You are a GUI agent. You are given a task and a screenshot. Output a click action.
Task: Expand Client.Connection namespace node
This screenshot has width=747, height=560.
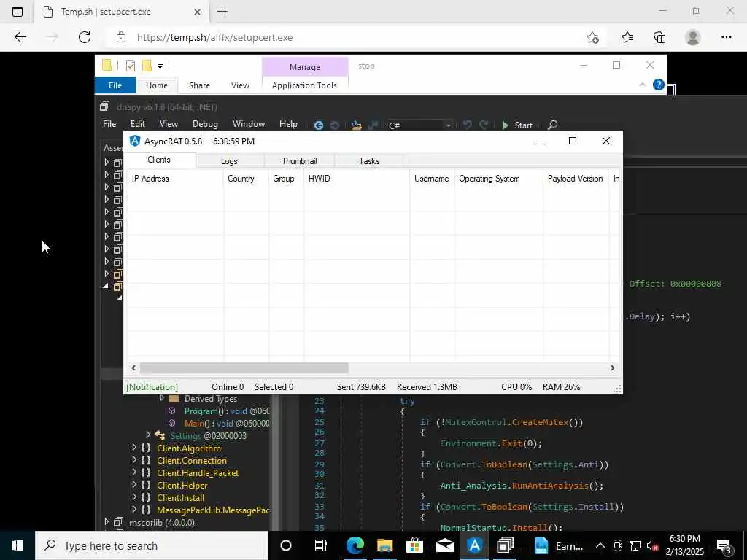pos(134,460)
